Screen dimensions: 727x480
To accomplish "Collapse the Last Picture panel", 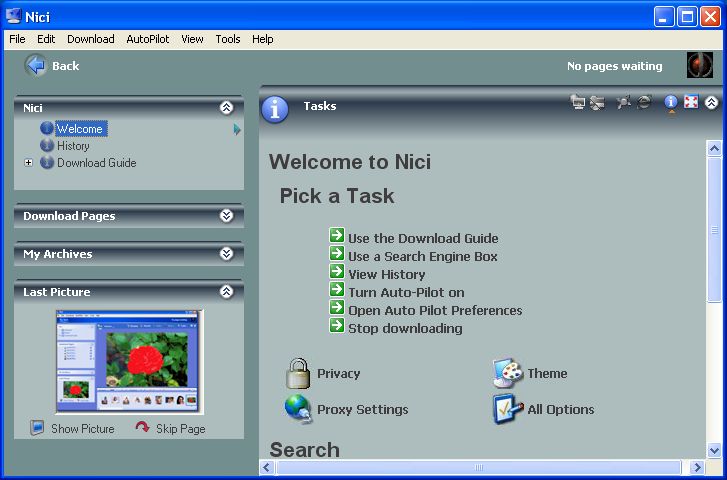I will click(x=226, y=292).
